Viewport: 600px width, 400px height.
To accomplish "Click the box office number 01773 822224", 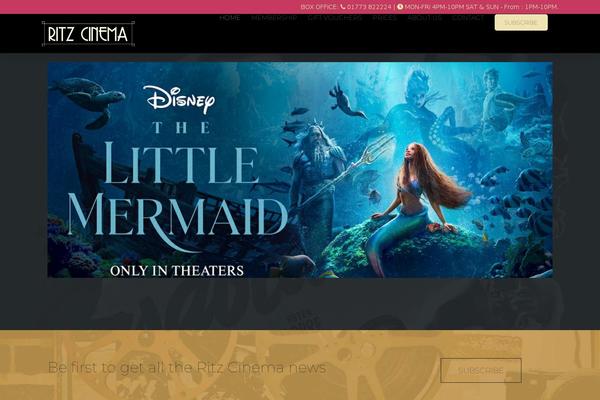I will point(369,7).
